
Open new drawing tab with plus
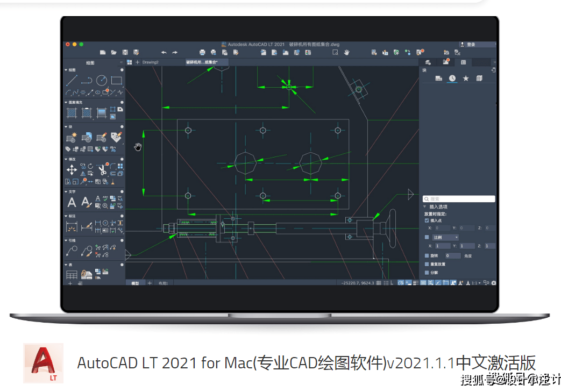[x=137, y=62]
